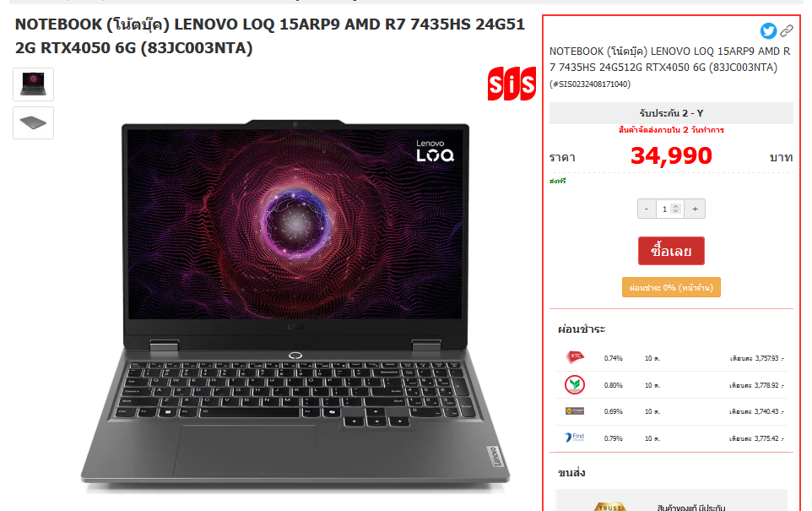
Task: Select the KTC installment logo
Action: pos(575,356)
